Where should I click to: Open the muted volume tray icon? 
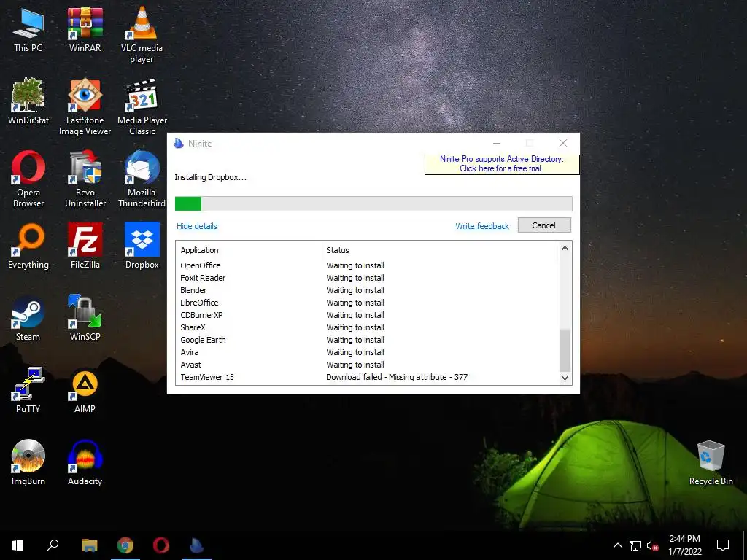tap(652, 545)
